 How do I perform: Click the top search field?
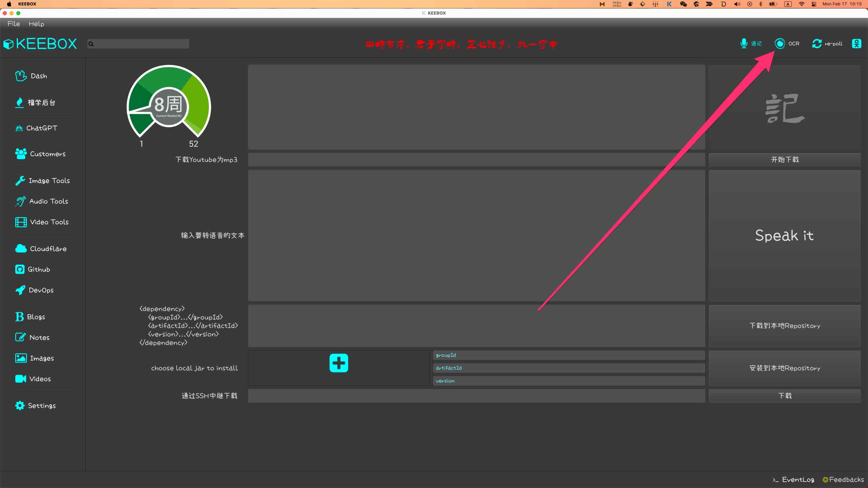pos(138,44)
